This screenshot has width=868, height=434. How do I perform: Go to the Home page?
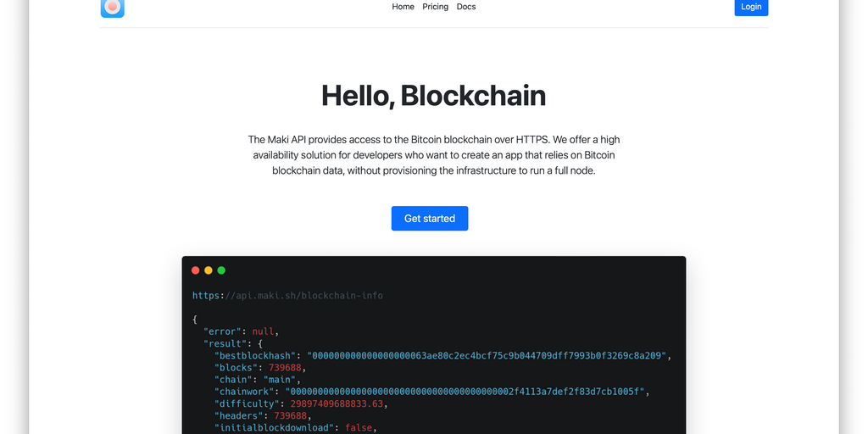pos(403,7)
